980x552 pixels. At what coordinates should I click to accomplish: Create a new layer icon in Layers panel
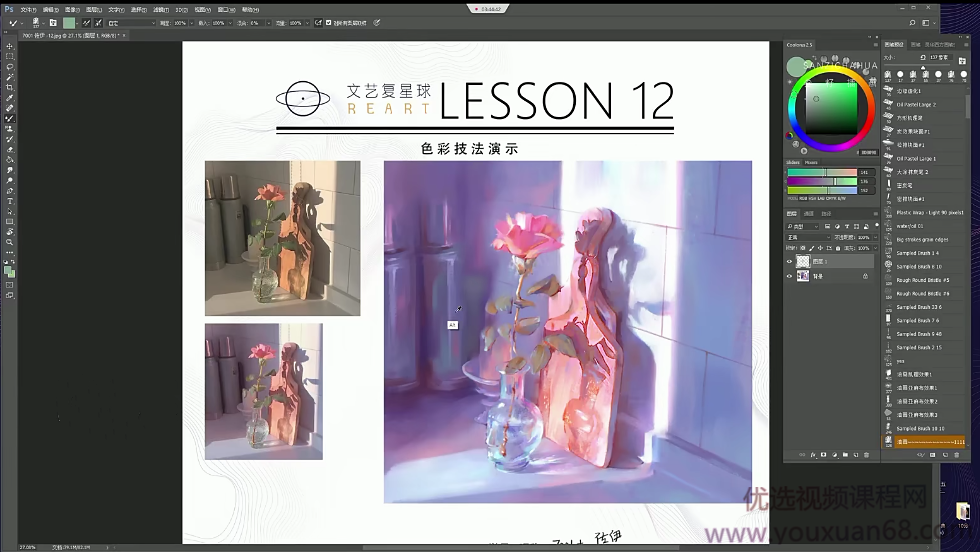[856, 455]
